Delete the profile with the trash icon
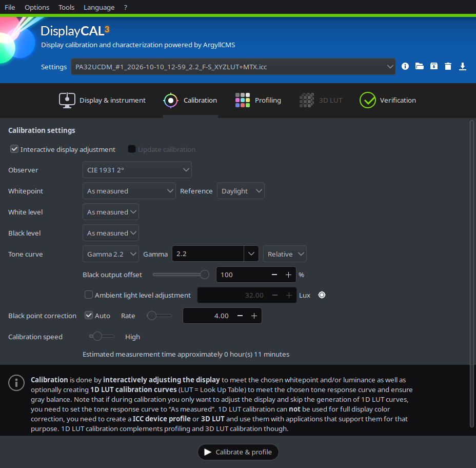This screenshot has height=468, width=476. pos(448,66)
